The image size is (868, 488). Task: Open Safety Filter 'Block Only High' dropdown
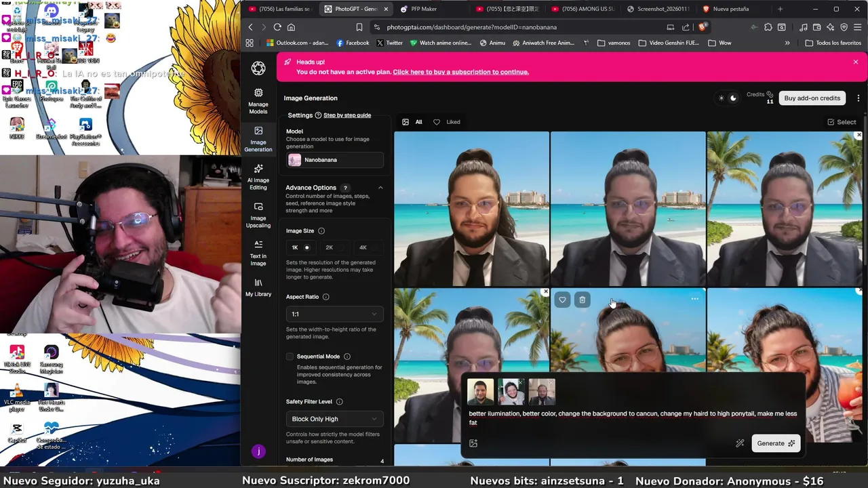(335, 419)
